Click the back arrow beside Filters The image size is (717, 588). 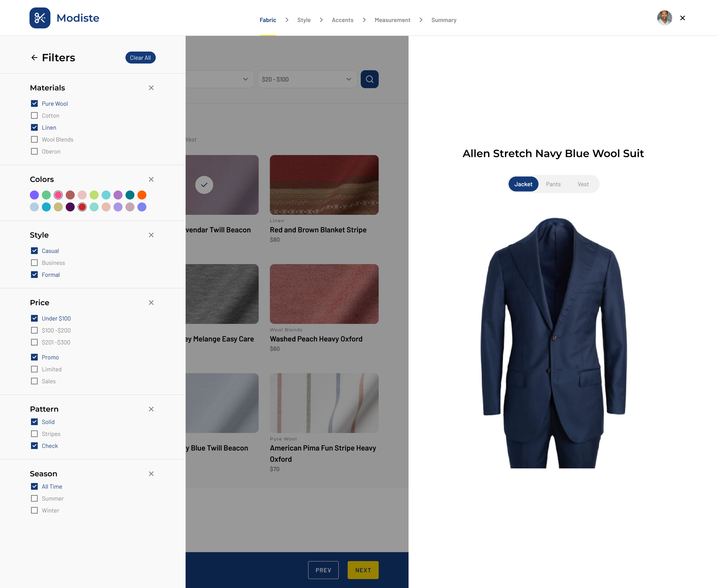34,58
